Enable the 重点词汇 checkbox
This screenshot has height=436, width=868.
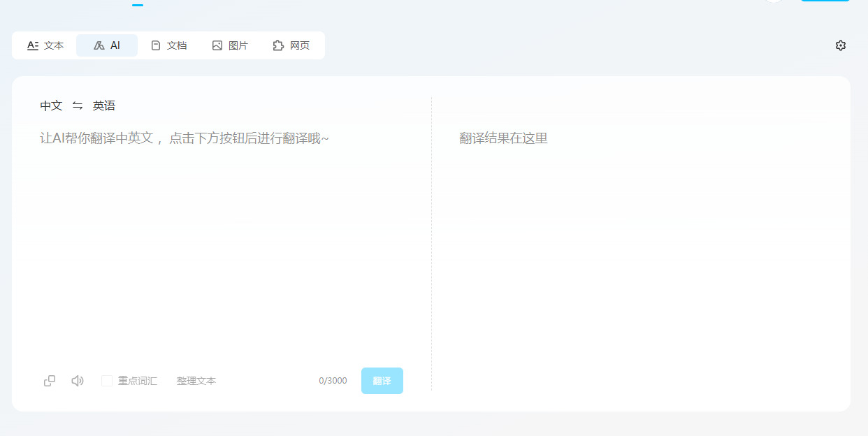(107, 381)
